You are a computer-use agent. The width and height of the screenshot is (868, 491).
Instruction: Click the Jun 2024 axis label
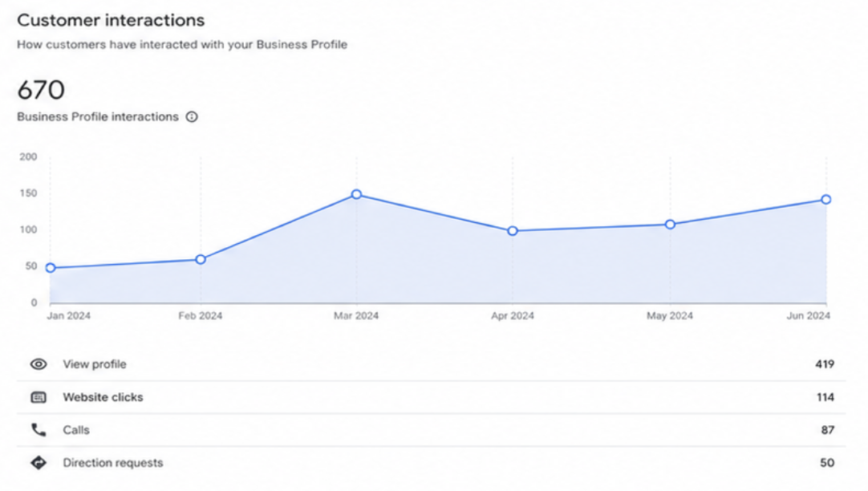(x=808, y=316)
